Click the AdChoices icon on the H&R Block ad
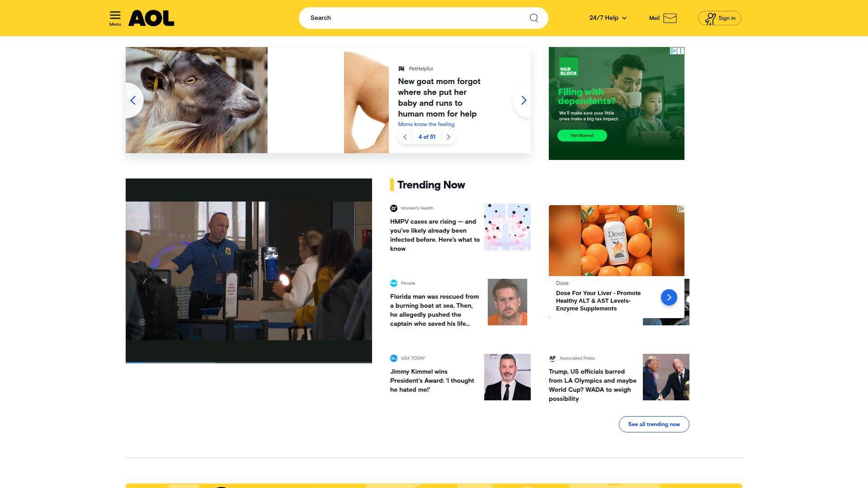The image size is (868, 488). click(673, 51)
